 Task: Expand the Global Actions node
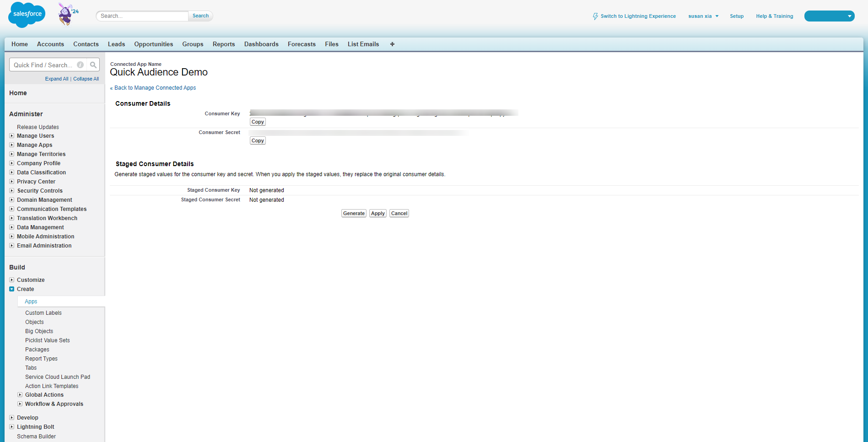pyautogui.click(x=20, y=395)
